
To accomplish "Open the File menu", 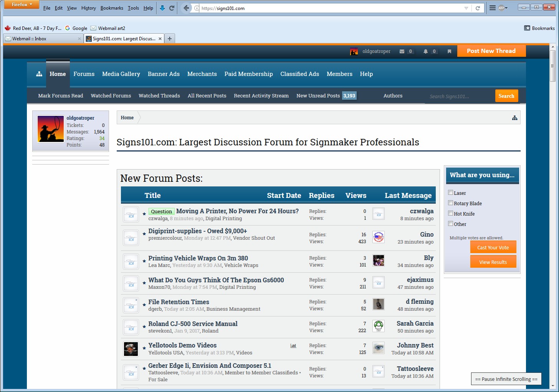I will (x=47, y=8).
